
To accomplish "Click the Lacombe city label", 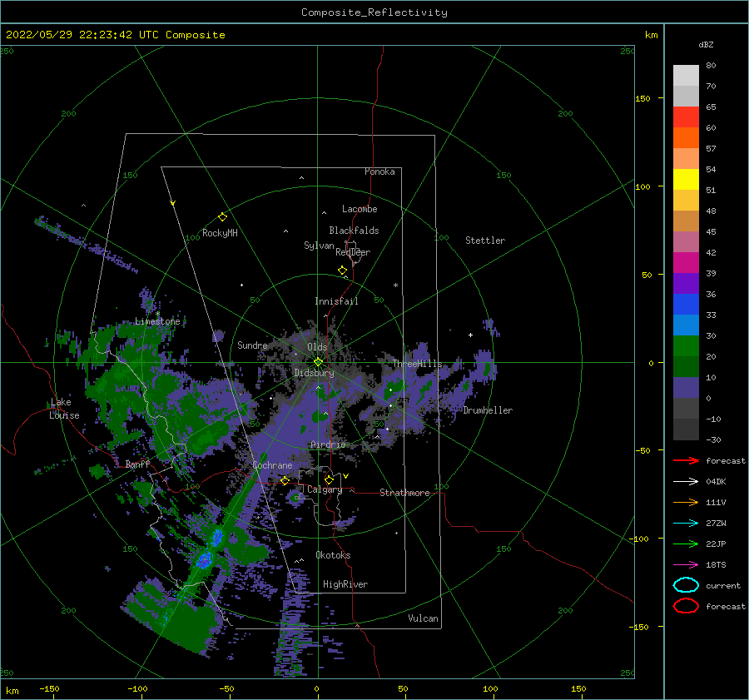I will (360, 209).
